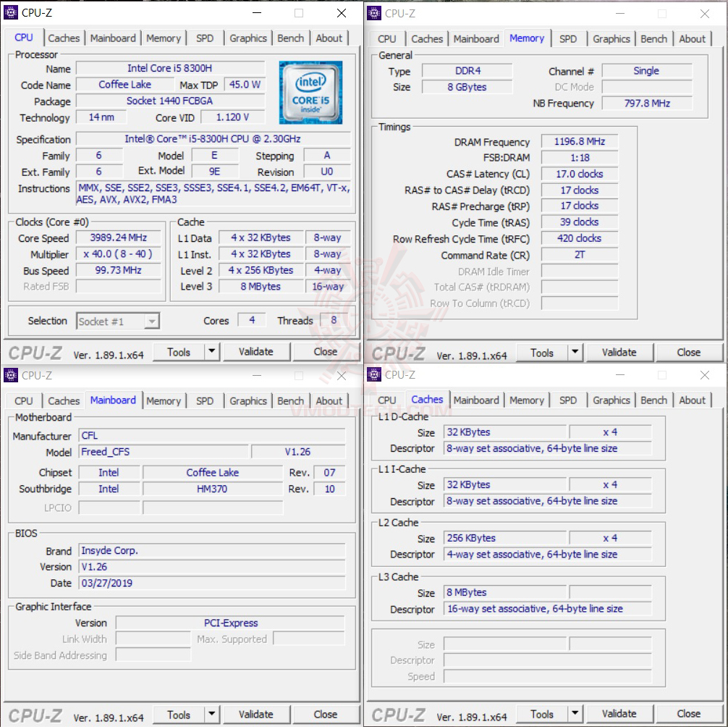This screenshot has height=727, width=728.
Task: Select CPU tab in the Mainboard window
Action: pos(24,401)
